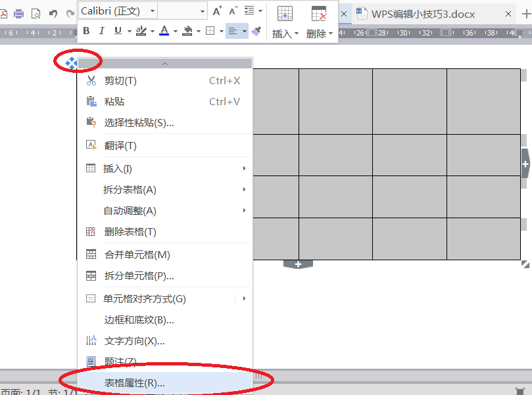
Task: Expand borders dropdown arrow
Action: [222, 31]
